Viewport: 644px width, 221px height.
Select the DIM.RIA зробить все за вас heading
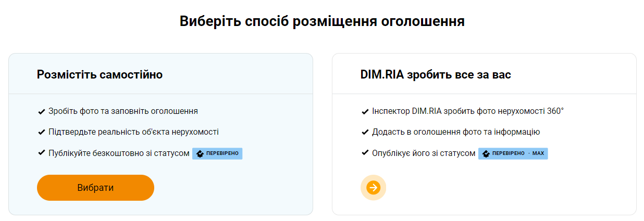point(436,74)
